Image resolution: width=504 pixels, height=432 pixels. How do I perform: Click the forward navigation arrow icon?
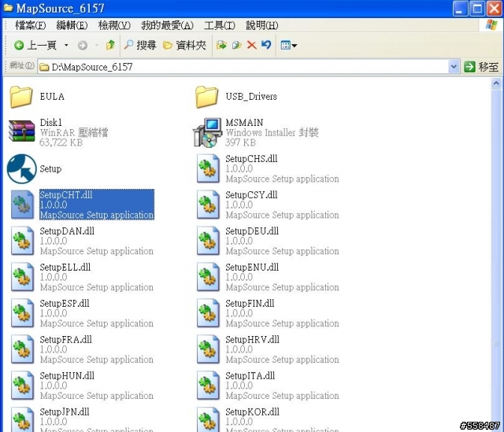83,46
